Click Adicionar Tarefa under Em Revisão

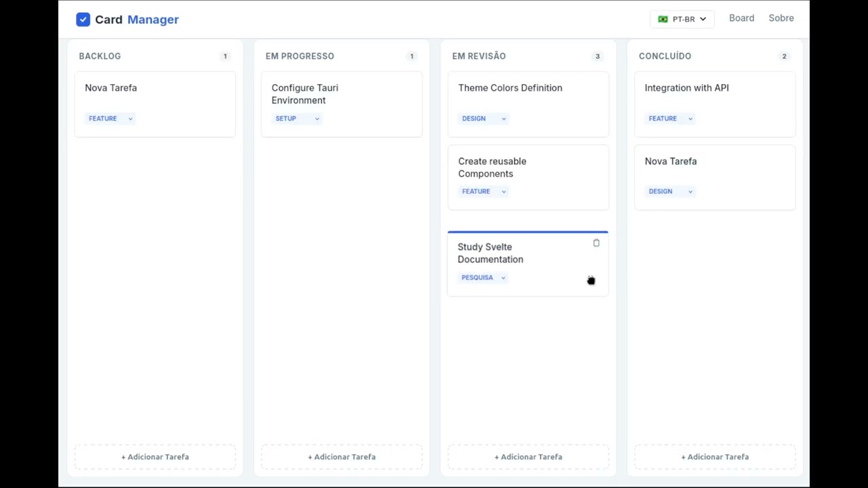coord(528,457)
